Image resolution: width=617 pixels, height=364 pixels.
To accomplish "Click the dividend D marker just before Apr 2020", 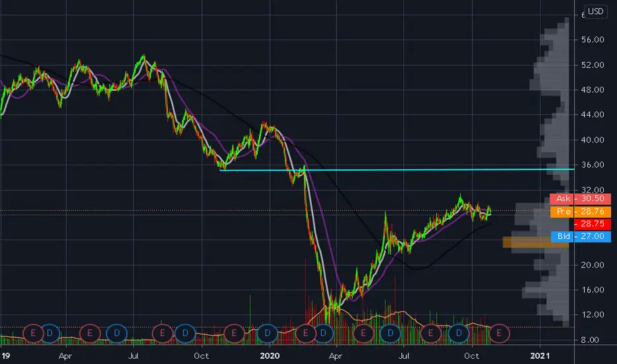I will [323, 334].
